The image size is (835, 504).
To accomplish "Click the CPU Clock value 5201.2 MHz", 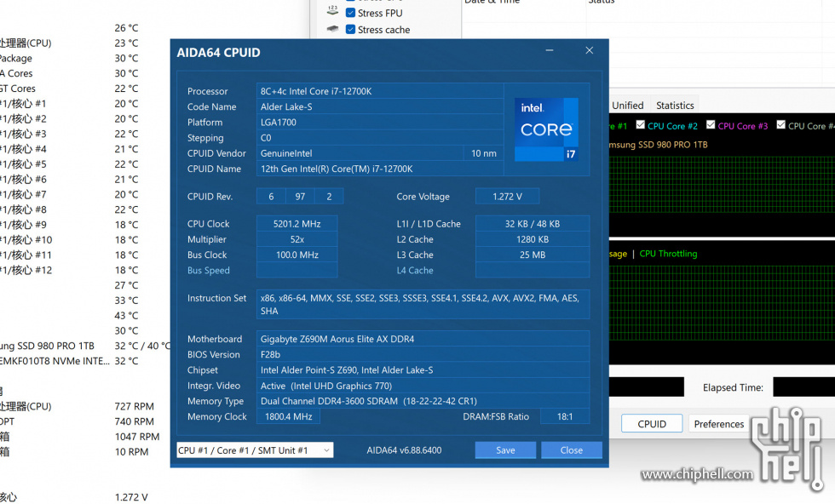I will [x=297, y=224].
